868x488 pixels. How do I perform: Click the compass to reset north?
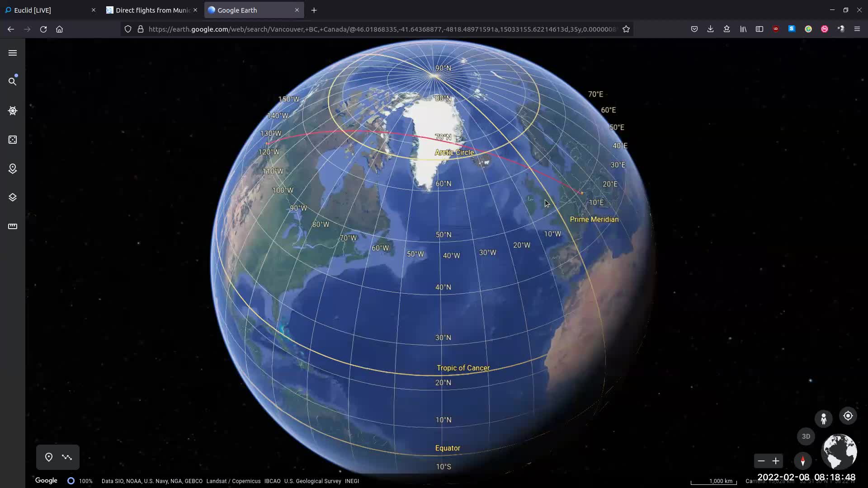803,461
